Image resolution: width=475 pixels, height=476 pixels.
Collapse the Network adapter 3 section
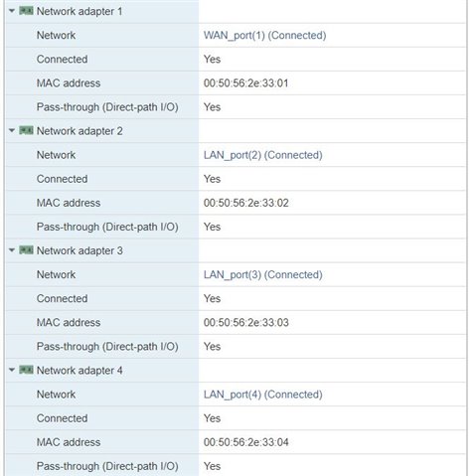[x=12, y=250]
